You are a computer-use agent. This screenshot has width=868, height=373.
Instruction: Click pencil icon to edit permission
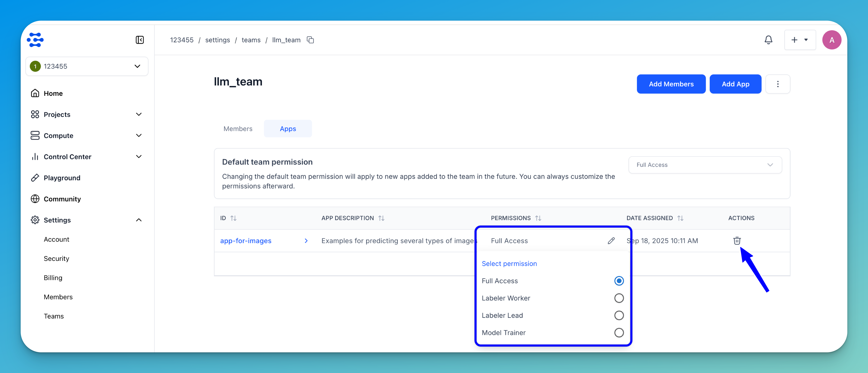[x=611, y=241]
